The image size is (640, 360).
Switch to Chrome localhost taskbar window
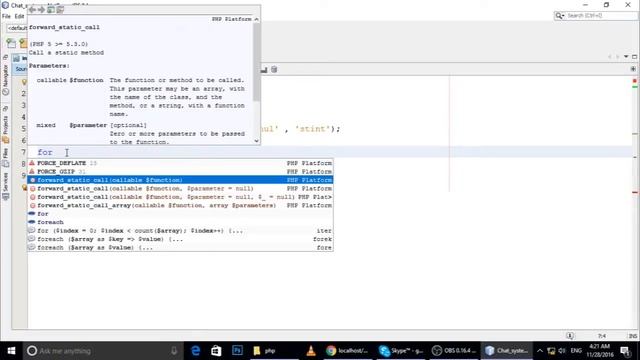pos(347,351)
